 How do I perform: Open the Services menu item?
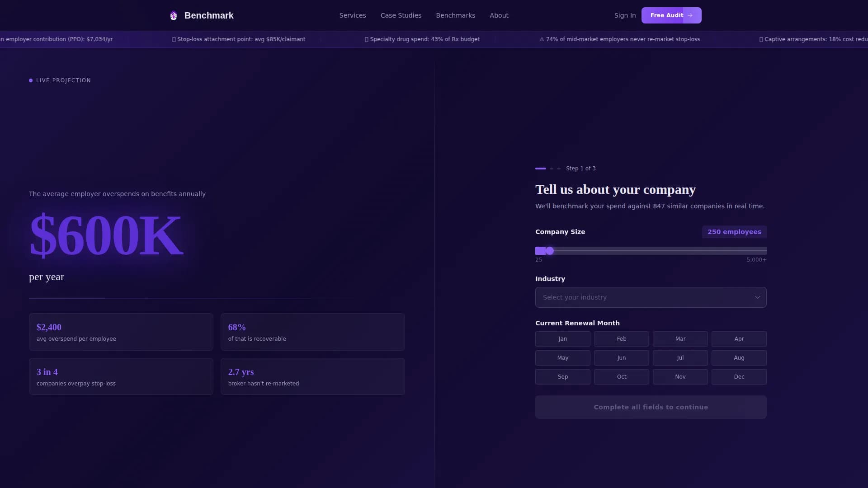coord(353,15)
